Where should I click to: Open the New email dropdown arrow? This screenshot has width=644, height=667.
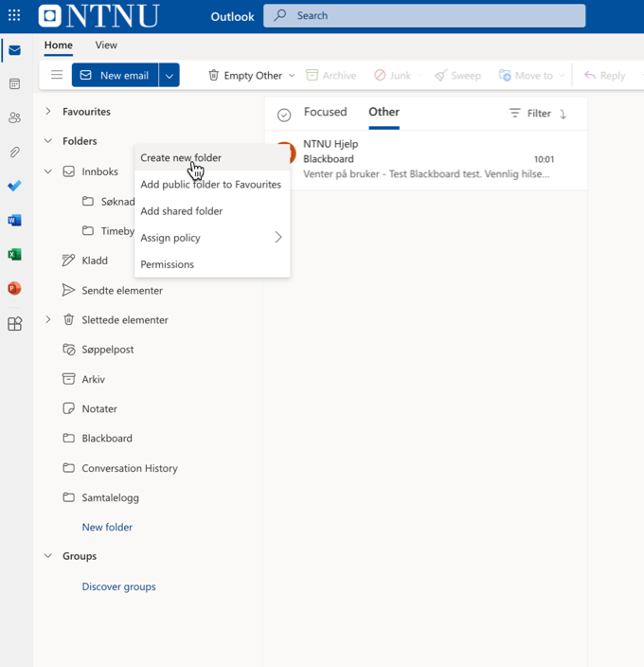[x=170, y=75]
